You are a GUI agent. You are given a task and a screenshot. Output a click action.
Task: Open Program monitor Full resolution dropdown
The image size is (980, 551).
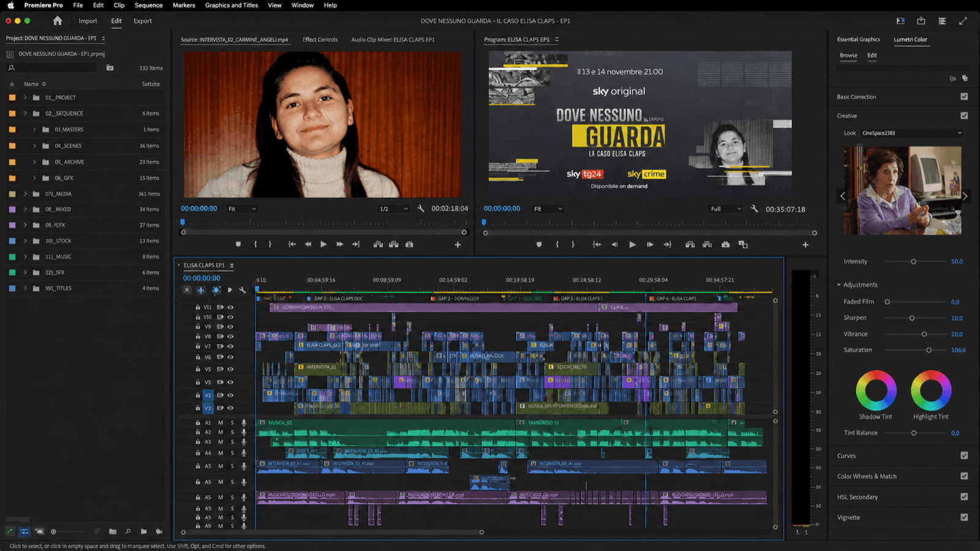point(726,209)
